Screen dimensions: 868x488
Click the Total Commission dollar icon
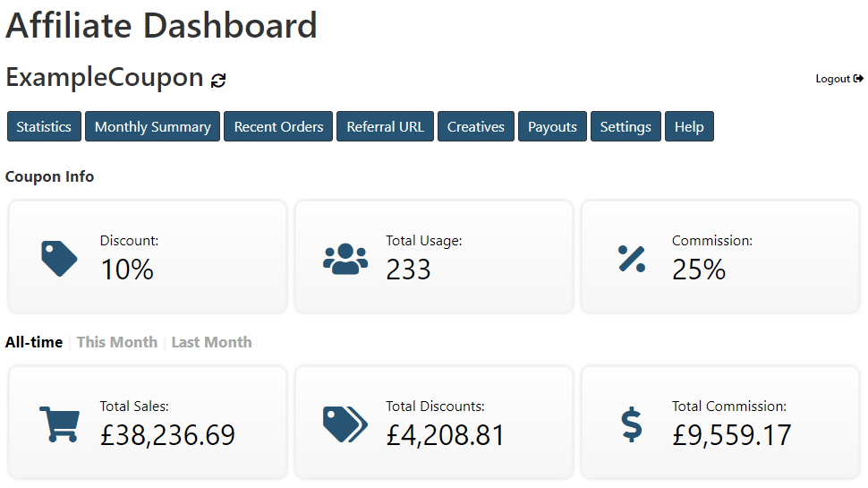click(632, 424)
